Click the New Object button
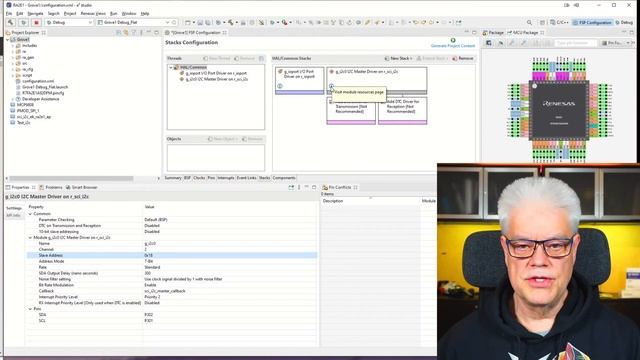Image resolution: width=640 pixels, height=360 pixels. (x=222, y=139)
